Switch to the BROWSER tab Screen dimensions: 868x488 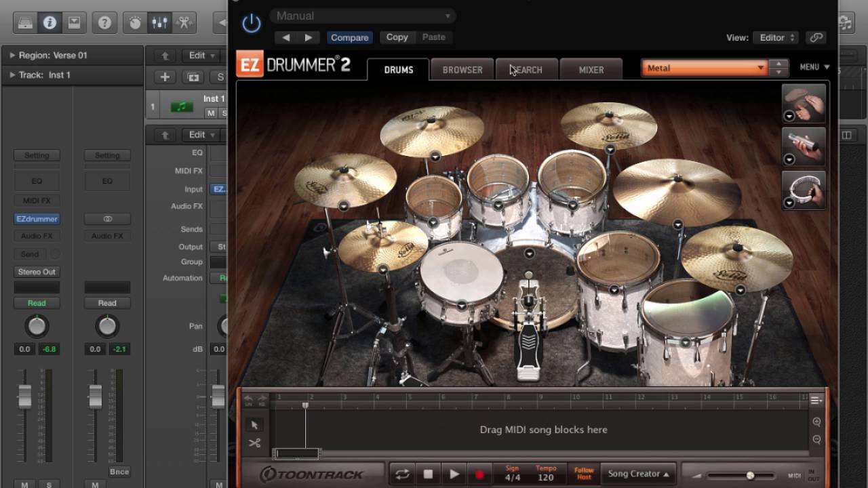coord(462,70)
